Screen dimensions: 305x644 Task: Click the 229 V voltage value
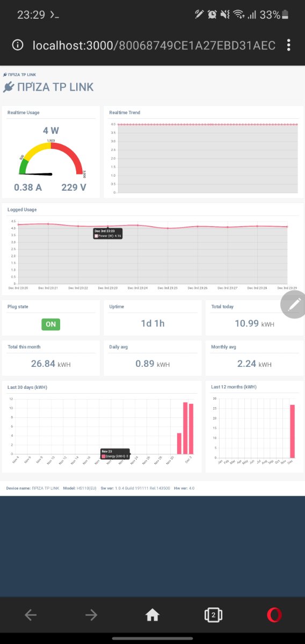(x=74, y=187)
